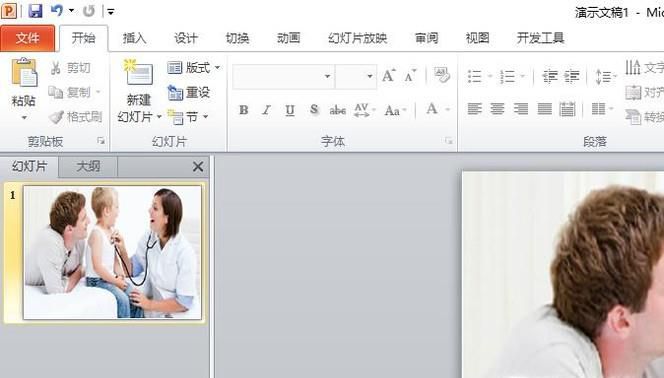Click the Save icon in the quick access toolbar
The width and height of the screenshot is (664, 378).
tap(36, 11)
